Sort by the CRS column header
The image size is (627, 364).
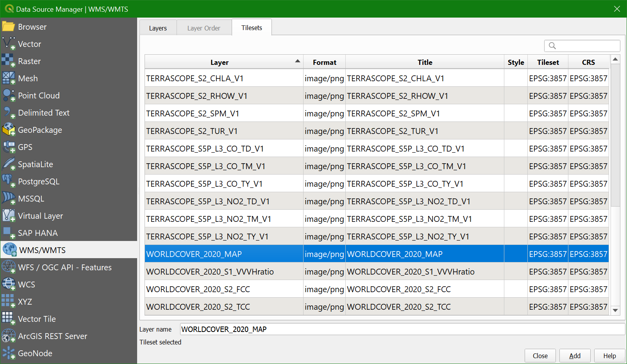point(588,62)
